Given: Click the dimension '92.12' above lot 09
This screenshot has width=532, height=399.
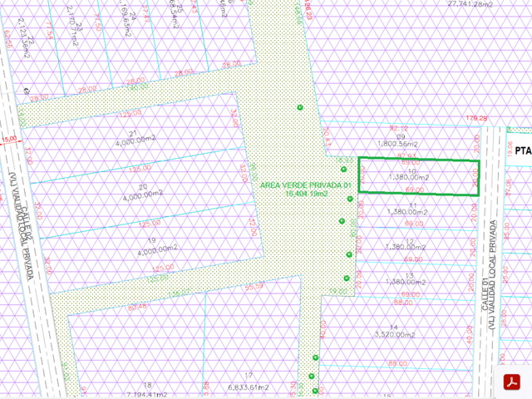Looking at the screenshot, I should pyautogui.click(x=399, y=128).
